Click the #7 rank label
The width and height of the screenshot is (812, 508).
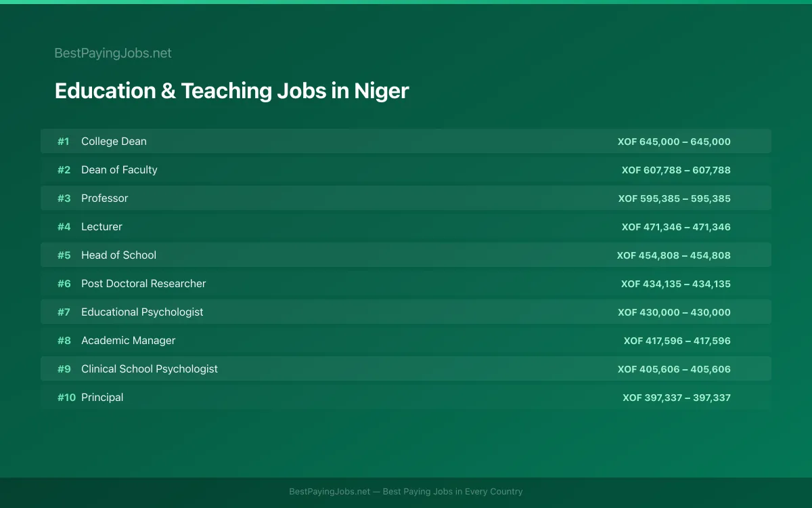coord(64,312)
